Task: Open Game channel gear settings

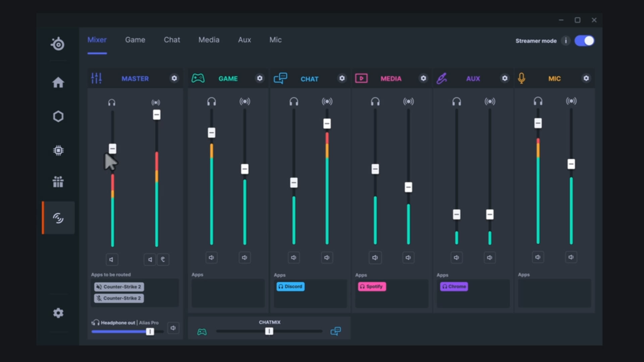Action: 260,78
